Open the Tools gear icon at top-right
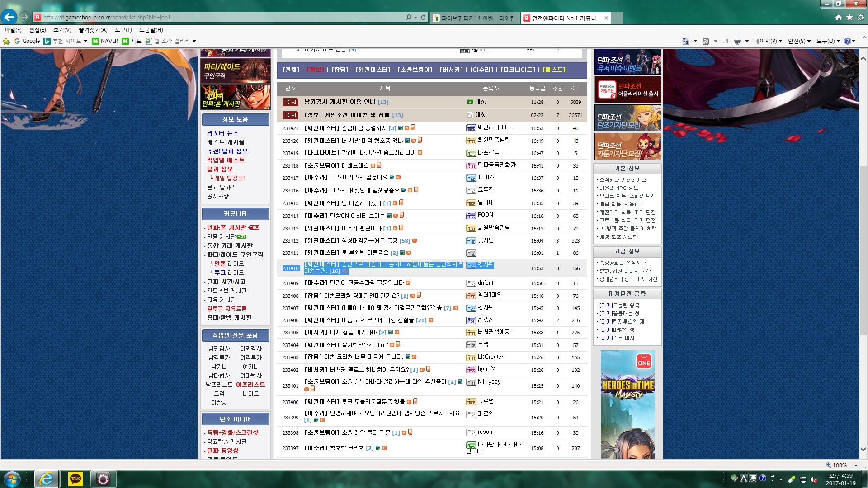The image size is (868, 488). pos(861,17)
